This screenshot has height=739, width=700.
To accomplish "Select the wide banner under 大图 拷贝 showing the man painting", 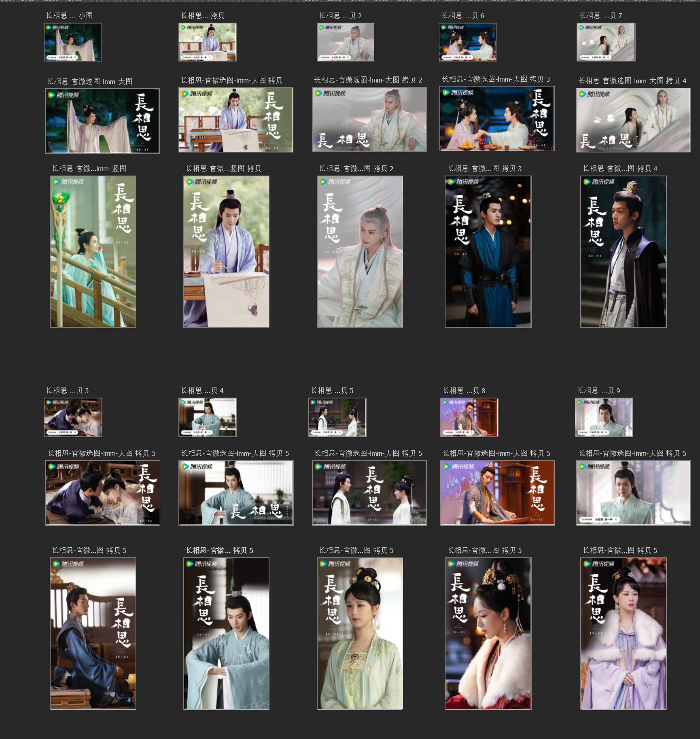I will pos(236,120).
